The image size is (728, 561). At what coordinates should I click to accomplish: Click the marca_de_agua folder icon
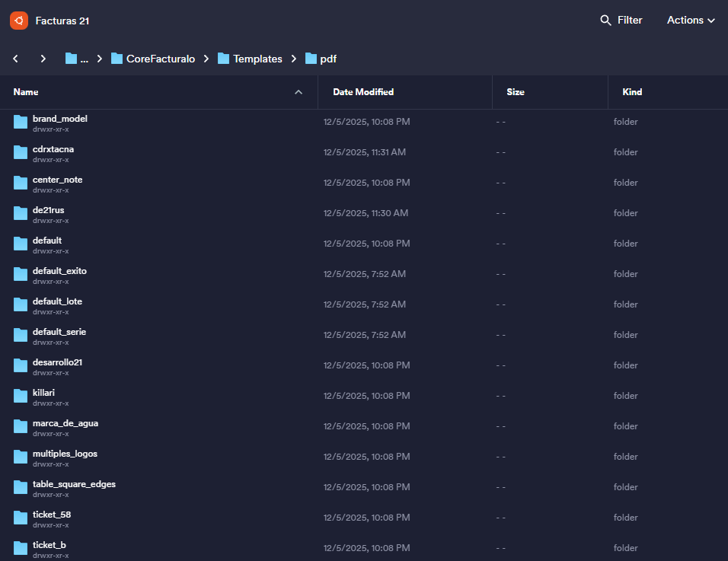21,426
